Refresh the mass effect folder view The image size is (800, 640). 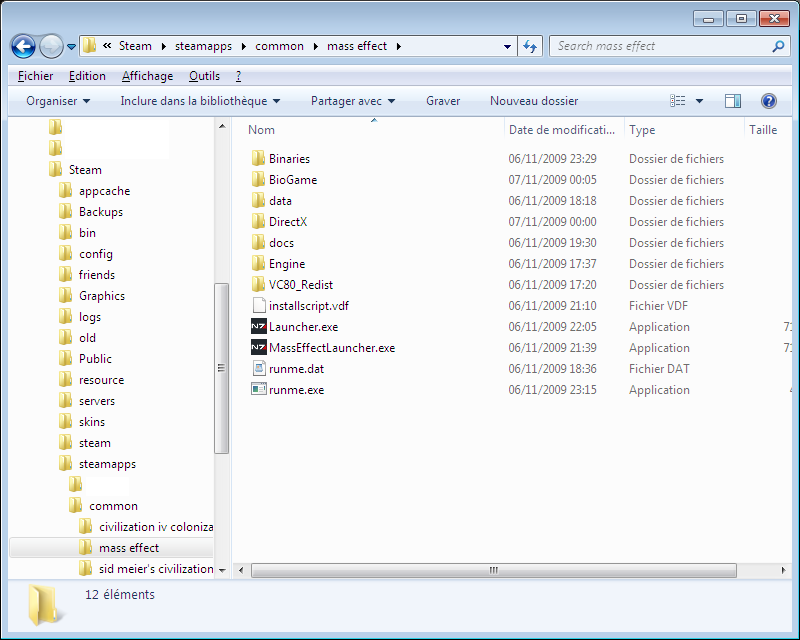(x=530, y=47)
